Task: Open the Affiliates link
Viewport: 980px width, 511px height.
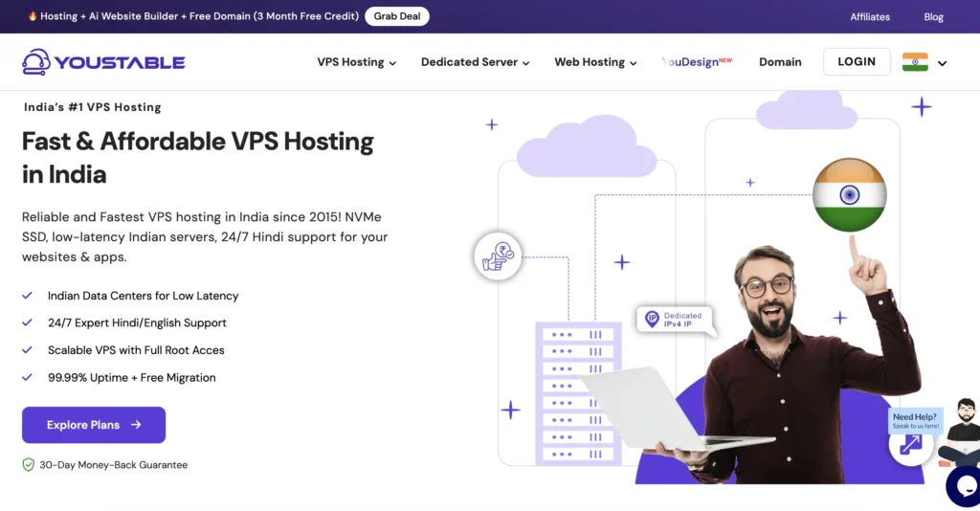Action: (x=869, y=17)
